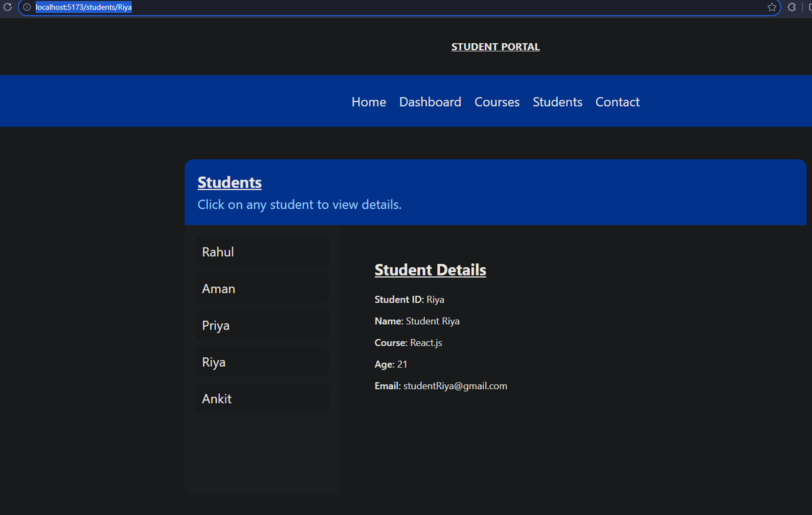Open the Contact nav link
The height and width of the screenshot is (515, 812).
pyautogui.click(x=618, y=102)
